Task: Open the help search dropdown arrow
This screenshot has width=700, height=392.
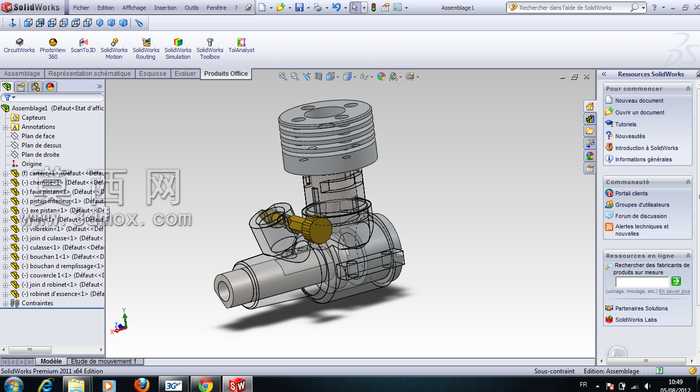Action: (643, 8)
